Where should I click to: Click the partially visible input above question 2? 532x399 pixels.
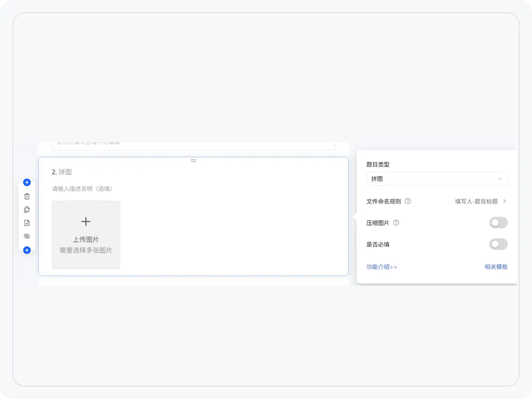click(x=193, y=146)
